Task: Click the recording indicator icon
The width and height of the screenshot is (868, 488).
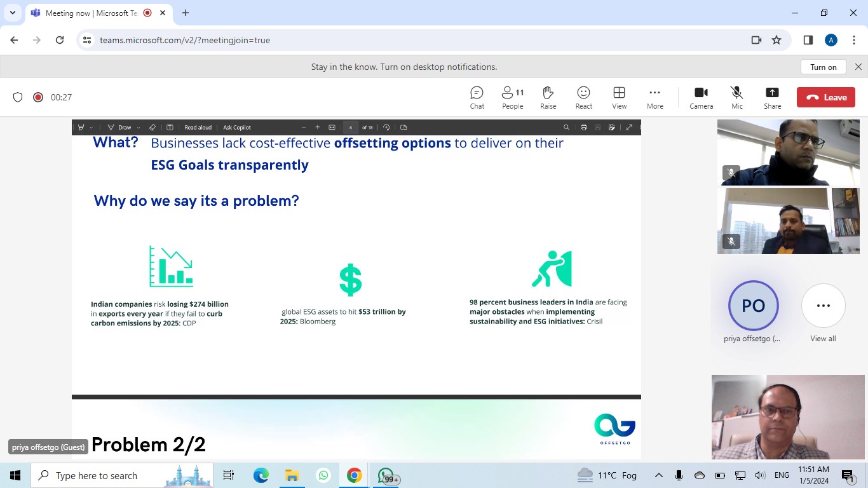Action: click(38, 97)
